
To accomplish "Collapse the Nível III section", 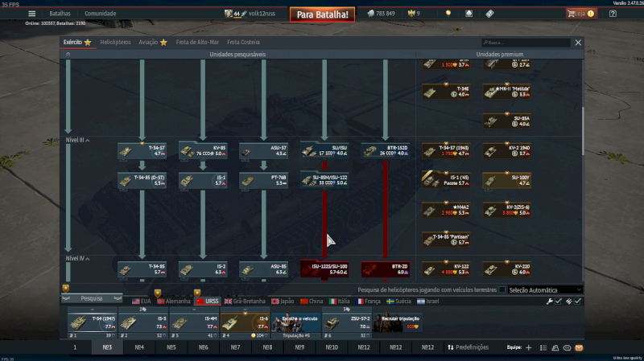I will [77, 140].
